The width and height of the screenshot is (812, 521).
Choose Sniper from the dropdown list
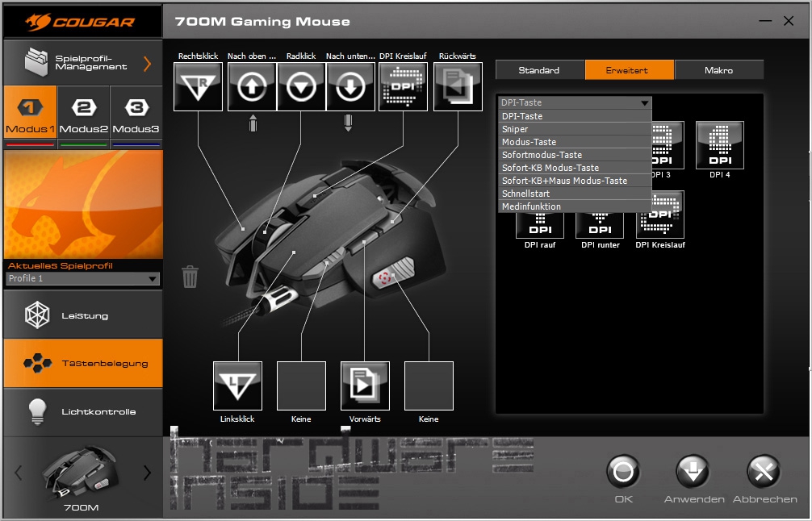[575, 129]
